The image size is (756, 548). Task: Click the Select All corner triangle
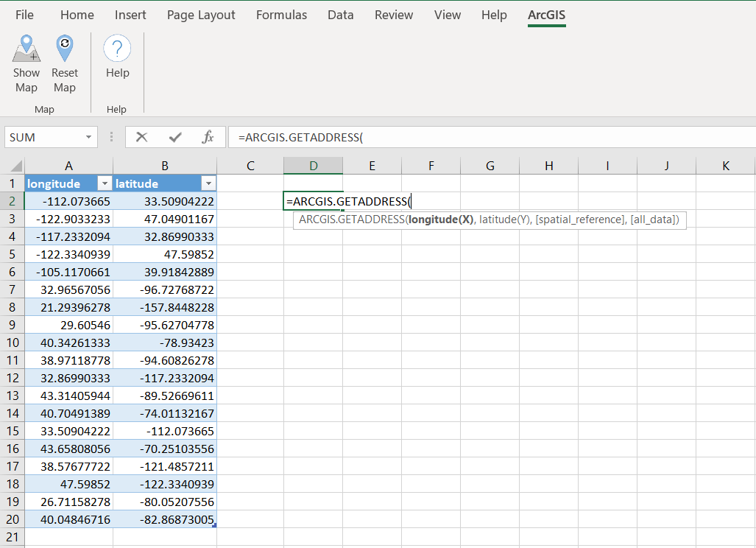click(x=15, y=167)
